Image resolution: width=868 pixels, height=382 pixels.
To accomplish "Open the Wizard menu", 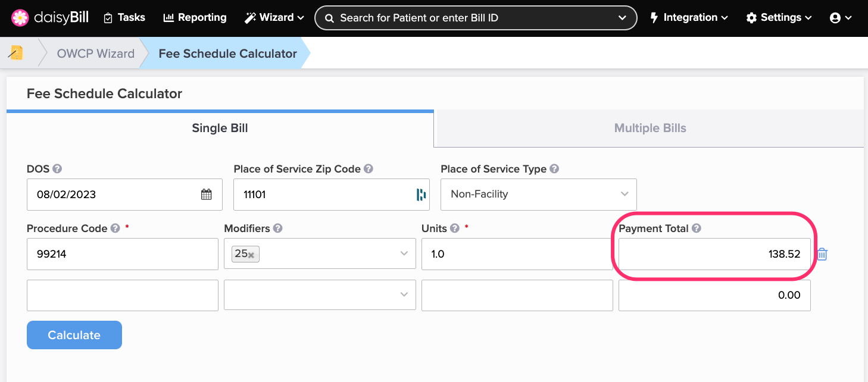I will [x=274, y=18].
